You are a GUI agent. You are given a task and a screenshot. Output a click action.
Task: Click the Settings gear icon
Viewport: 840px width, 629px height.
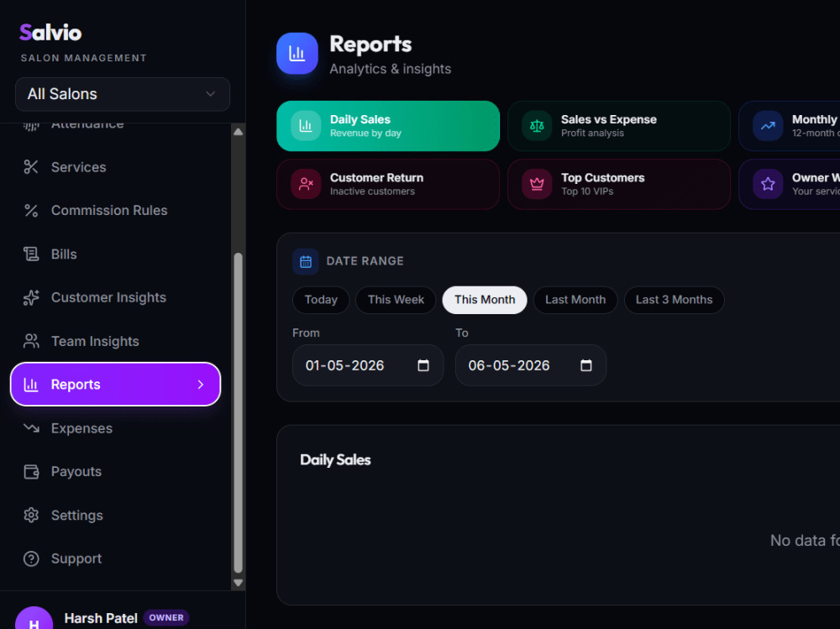point(31,516)
